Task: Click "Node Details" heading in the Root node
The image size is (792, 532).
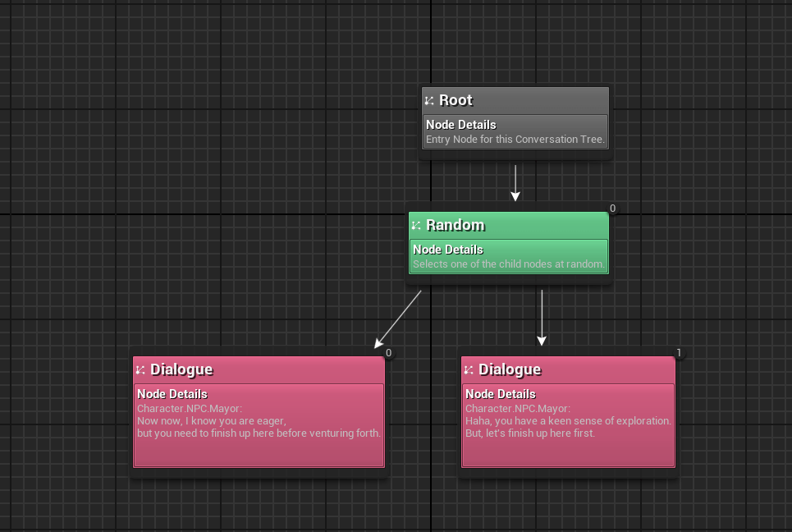Action: 460,125
